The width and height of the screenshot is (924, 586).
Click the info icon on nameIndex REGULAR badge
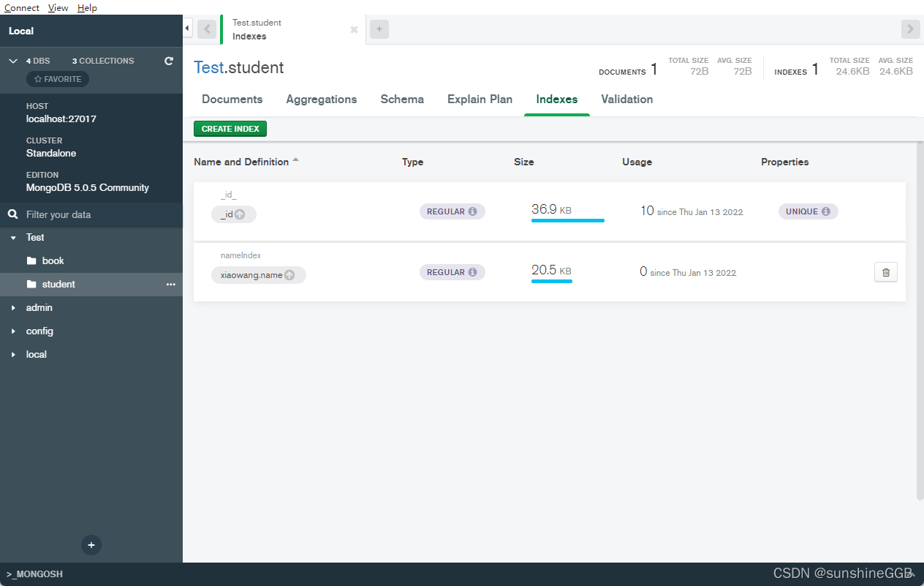coord(472,272)
